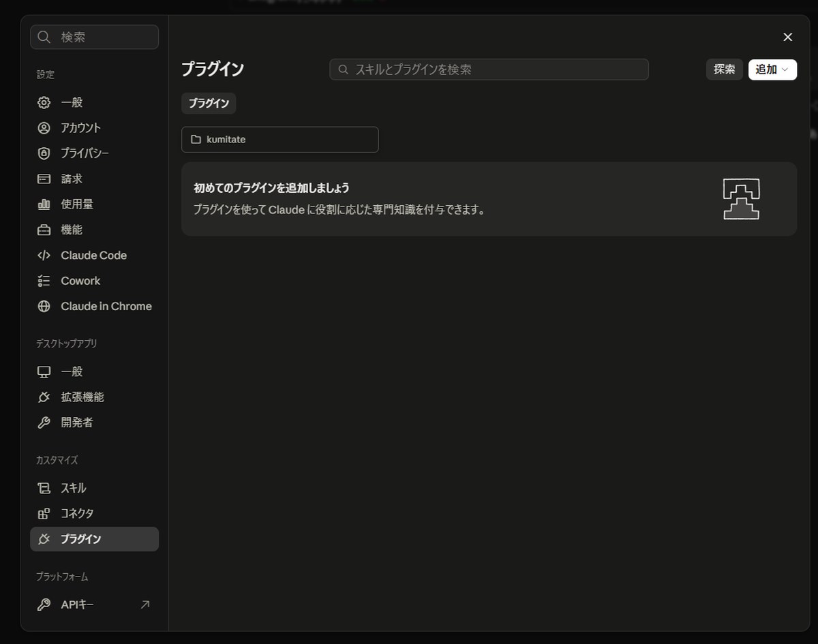This screenshot has width=818, height=644.
Task: Click the scroll icon for スキル
Action: click(x=44, y=488)
